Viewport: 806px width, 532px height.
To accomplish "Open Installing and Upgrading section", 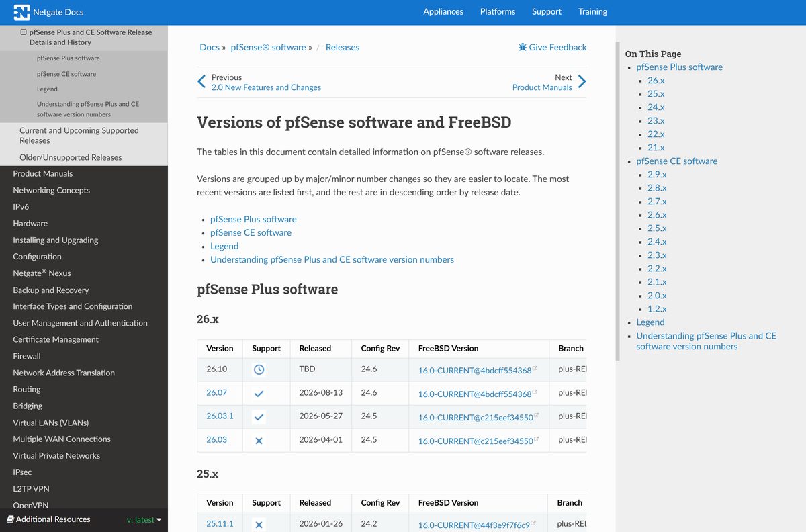I will [55, 240].
